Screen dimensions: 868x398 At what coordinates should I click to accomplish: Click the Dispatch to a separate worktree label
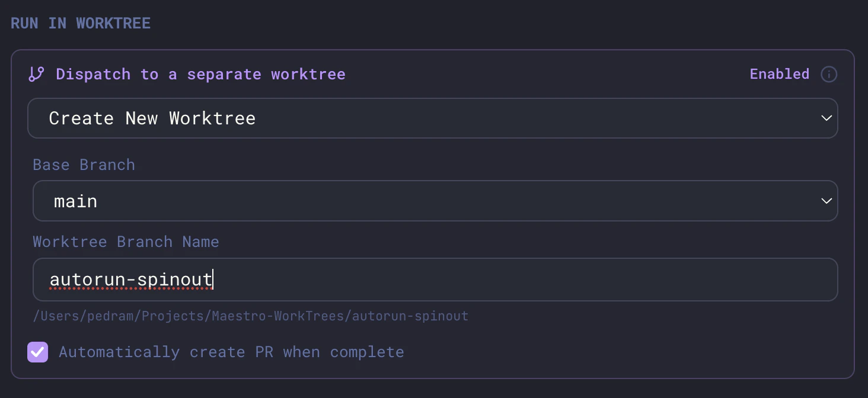point(200,74)
